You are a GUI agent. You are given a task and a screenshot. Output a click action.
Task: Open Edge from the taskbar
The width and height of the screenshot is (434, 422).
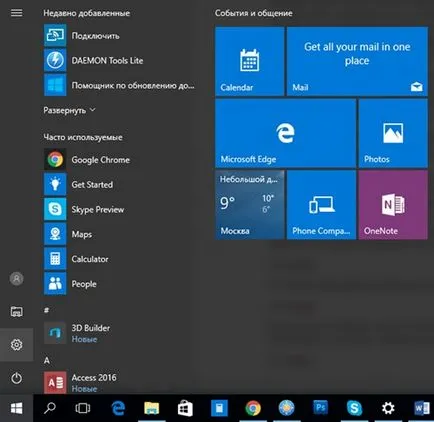pos(118,408)
